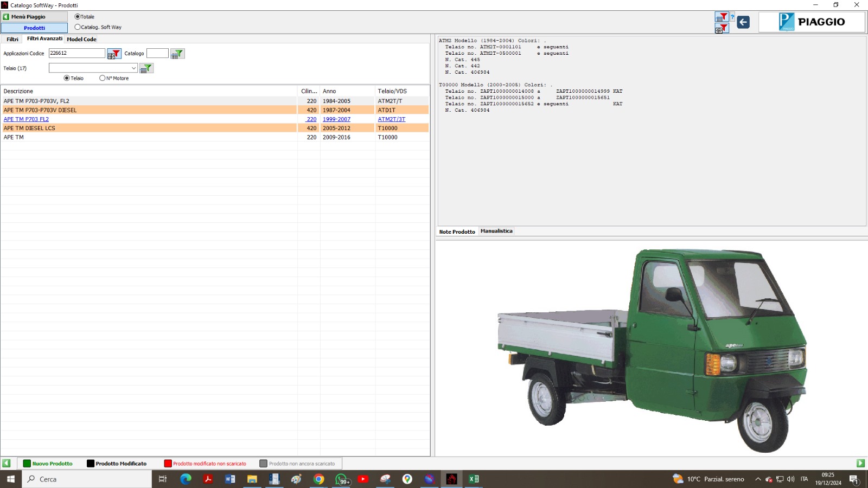Screen dimensions: 868x488
Task: Click the Menù Piaggio button
Action: (34, 17)
